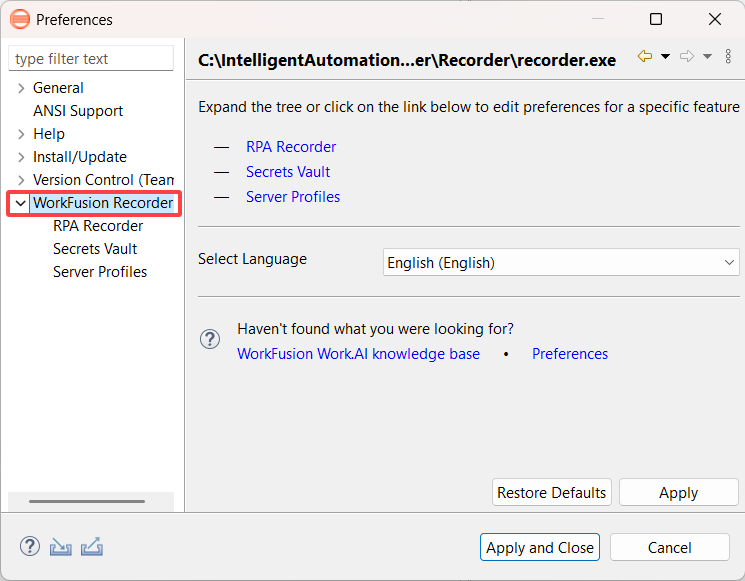The image size is (745, 581).
Task: Open the Secrets Vault link
Action: coord(288,171)
